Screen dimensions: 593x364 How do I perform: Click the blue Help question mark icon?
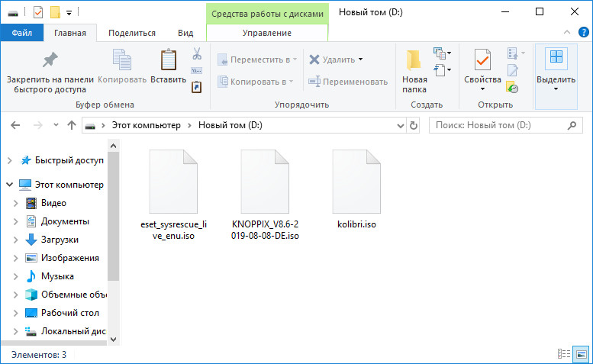[584, 33]
